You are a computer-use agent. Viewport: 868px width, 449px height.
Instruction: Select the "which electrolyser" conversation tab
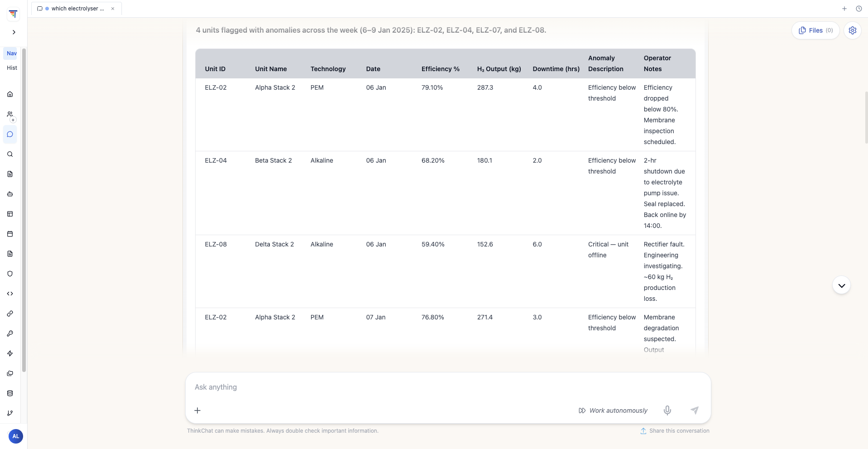(77, 9)
